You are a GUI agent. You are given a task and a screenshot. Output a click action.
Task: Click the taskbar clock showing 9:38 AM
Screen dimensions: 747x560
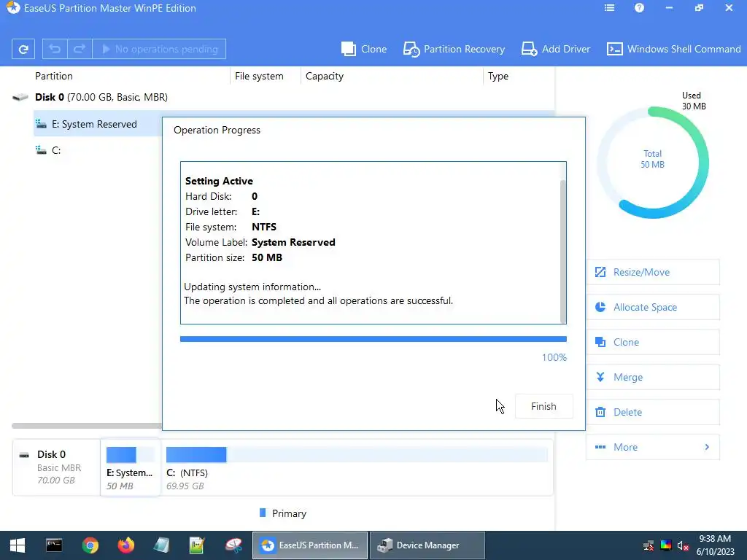click(715, 545)
